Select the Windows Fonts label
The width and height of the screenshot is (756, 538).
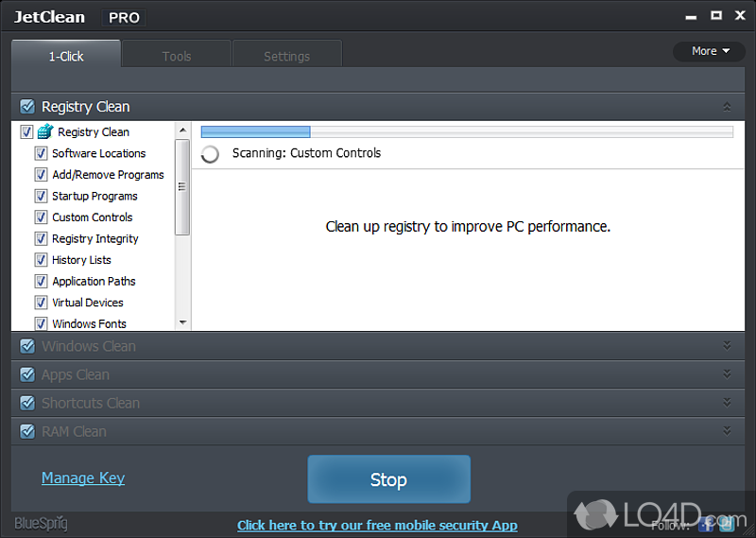tap(89, 323)
